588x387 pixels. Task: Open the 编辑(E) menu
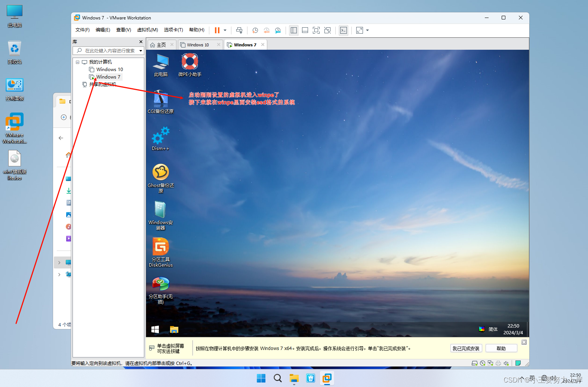tap(103, 30)
